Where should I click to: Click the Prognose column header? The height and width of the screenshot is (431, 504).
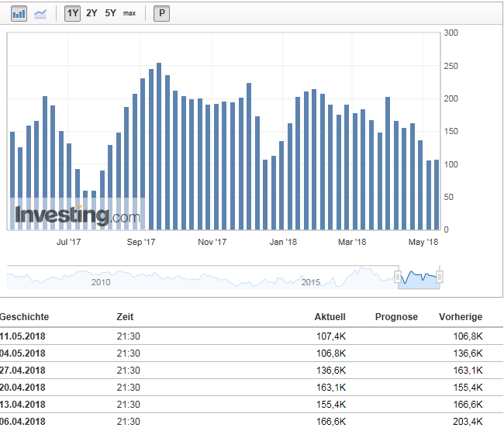[396, 317]
